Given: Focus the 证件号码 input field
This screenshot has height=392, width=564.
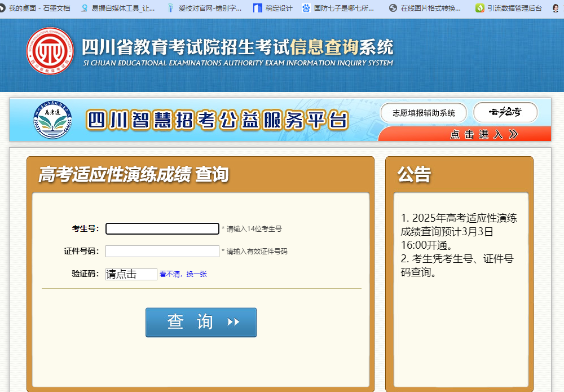Looking at the screenshot, I should 162,251.
